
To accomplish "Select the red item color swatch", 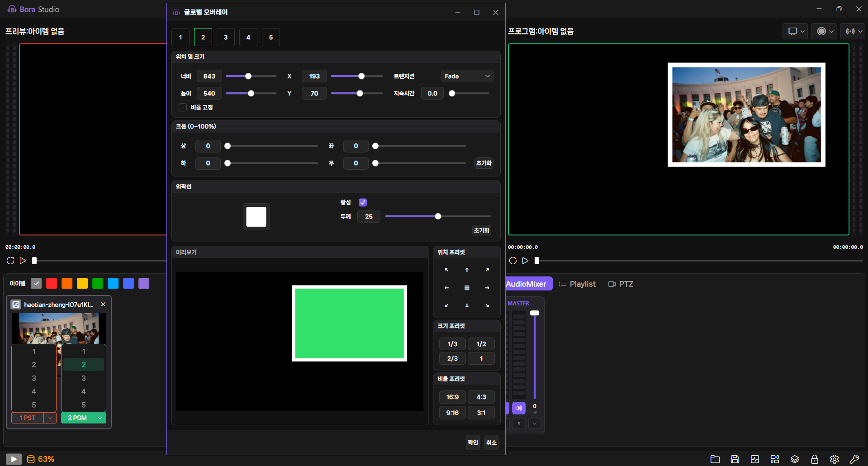I will 52,283.
